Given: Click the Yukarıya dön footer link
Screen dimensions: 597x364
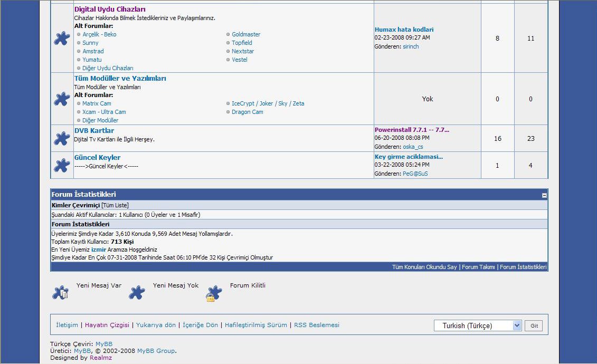Looking at the screenshot, I should pos(156,325).
